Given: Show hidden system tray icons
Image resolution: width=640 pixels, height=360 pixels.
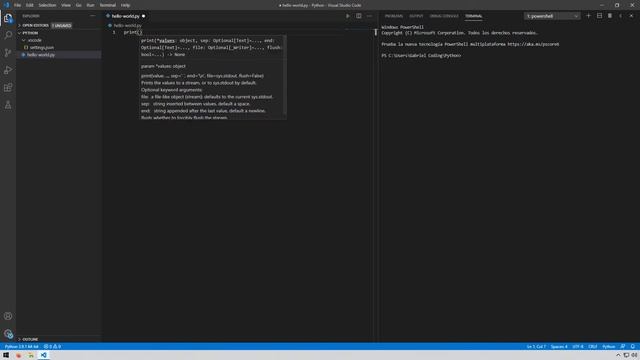Looking at the screenshot, I should click(618, 356).
